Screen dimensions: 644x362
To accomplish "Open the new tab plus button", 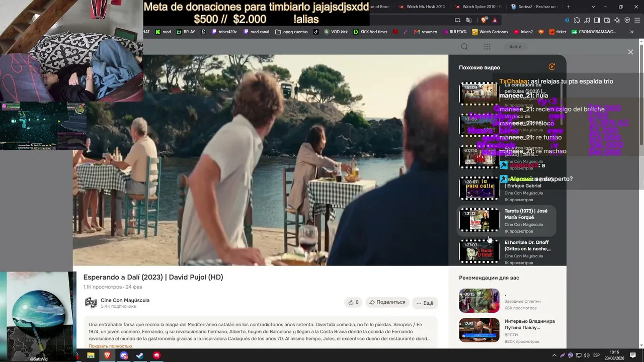I will click(x=569, y=7).
